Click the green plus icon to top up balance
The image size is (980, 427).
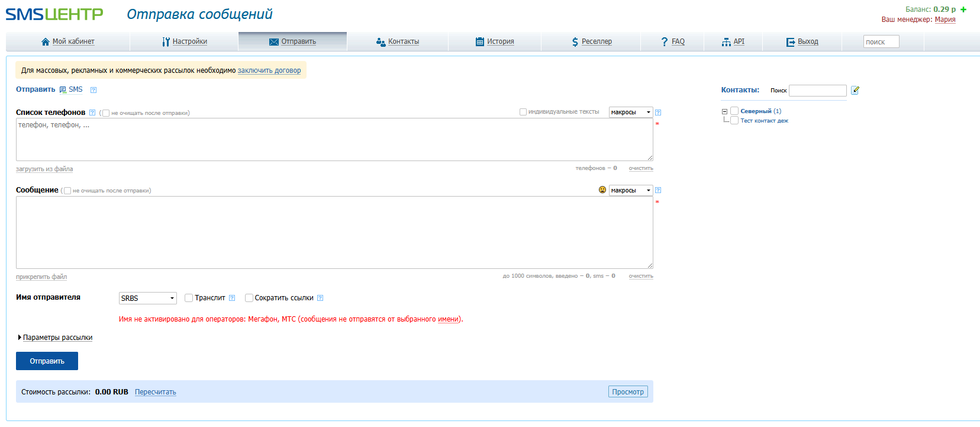[x=963, y=9]
